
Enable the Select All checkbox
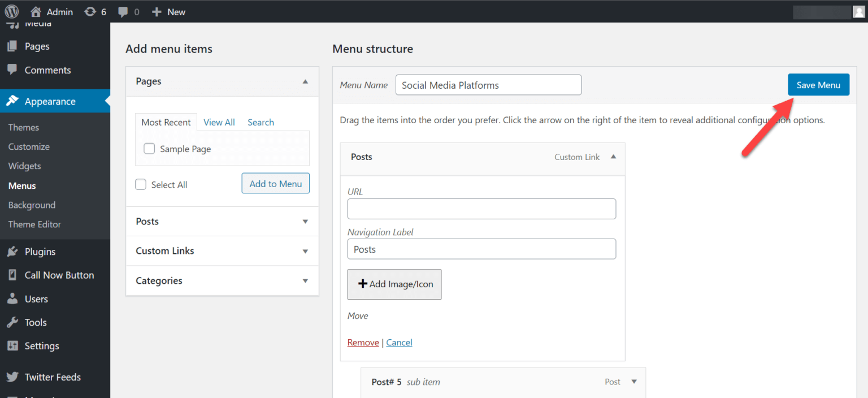coord(140,184)
